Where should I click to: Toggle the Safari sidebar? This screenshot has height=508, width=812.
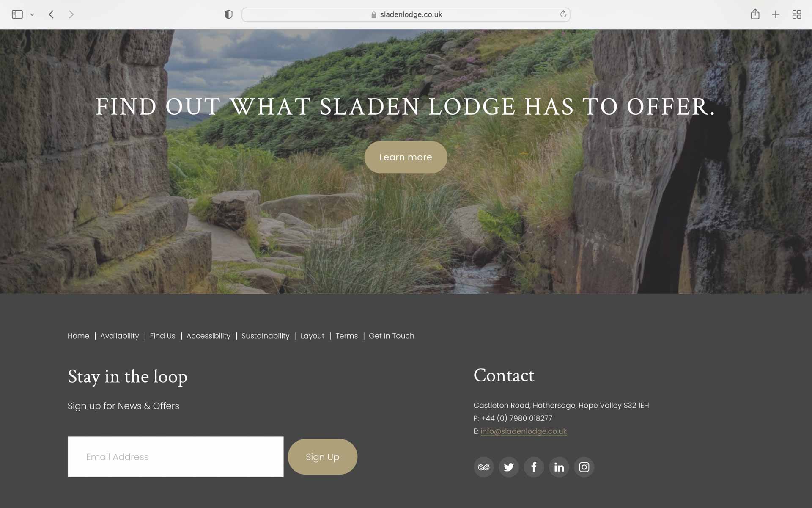point(17,14)
